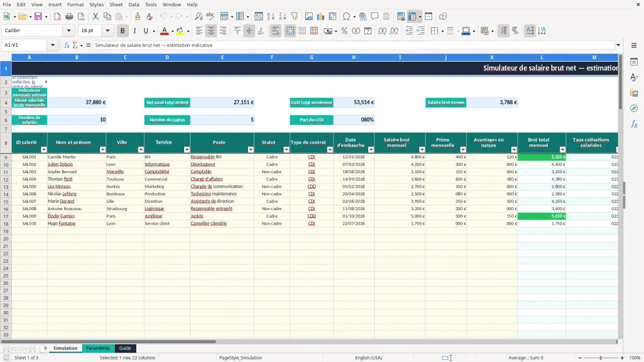Open the font name dropdown
Image resolution: width=644 pixels, height=362 pixels.
click(x=68, y=31)
